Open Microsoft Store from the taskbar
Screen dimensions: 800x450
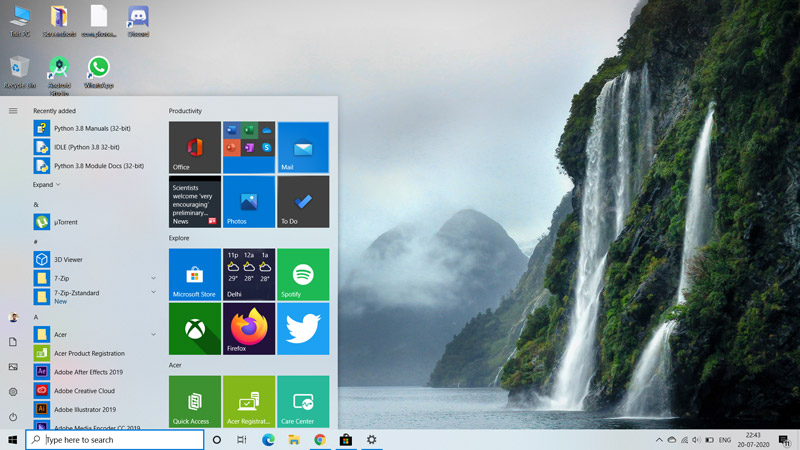[x=346, y=440]
